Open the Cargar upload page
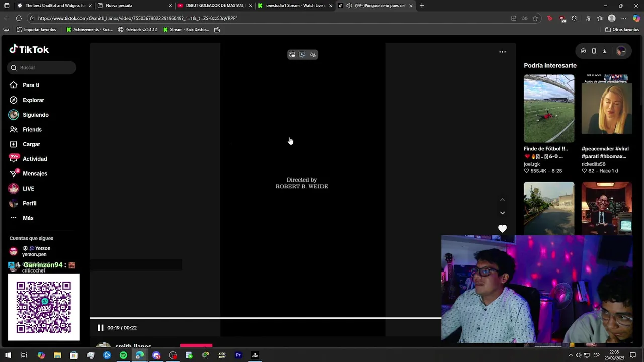 (25, 144)
